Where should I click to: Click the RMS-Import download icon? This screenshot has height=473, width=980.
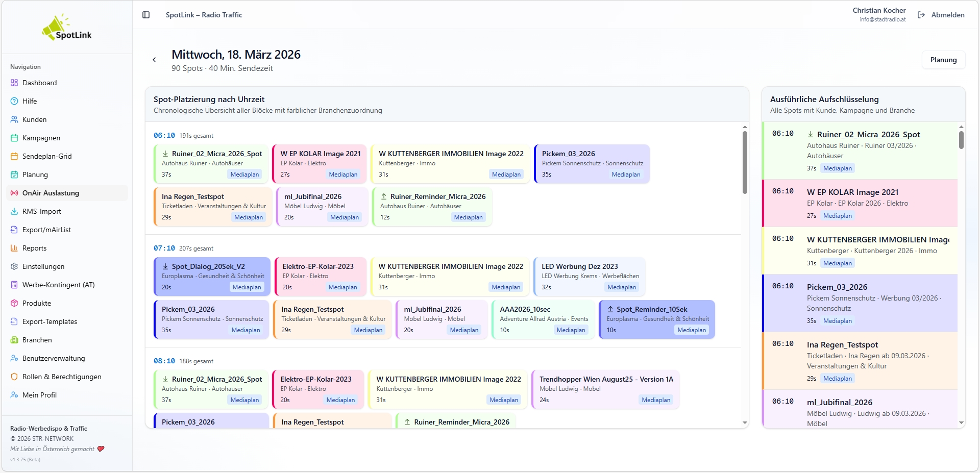pyautogui.click(x=14, y=211)
